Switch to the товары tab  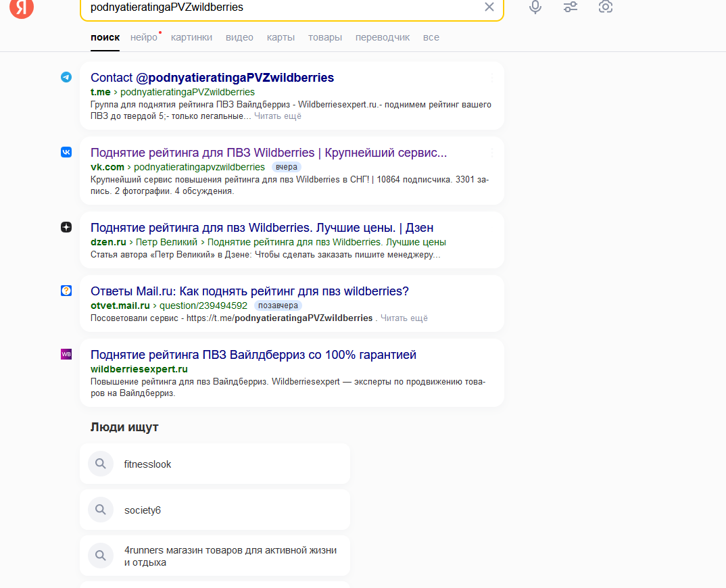tap(325, 37)
